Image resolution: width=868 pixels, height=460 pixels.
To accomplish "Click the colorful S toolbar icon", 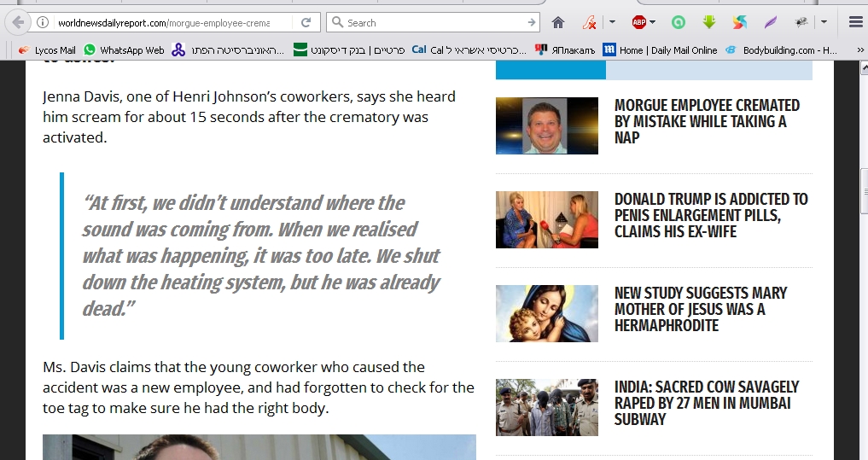I will (740, 23).
